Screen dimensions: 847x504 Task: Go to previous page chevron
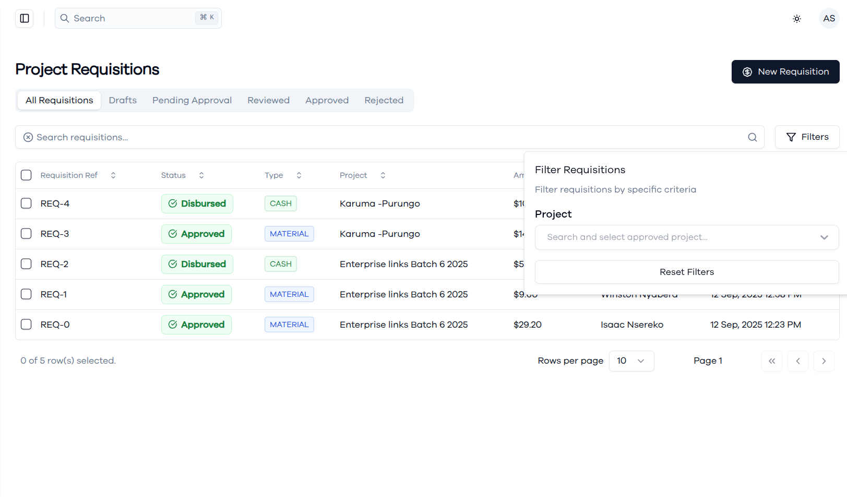coord(798,361)
